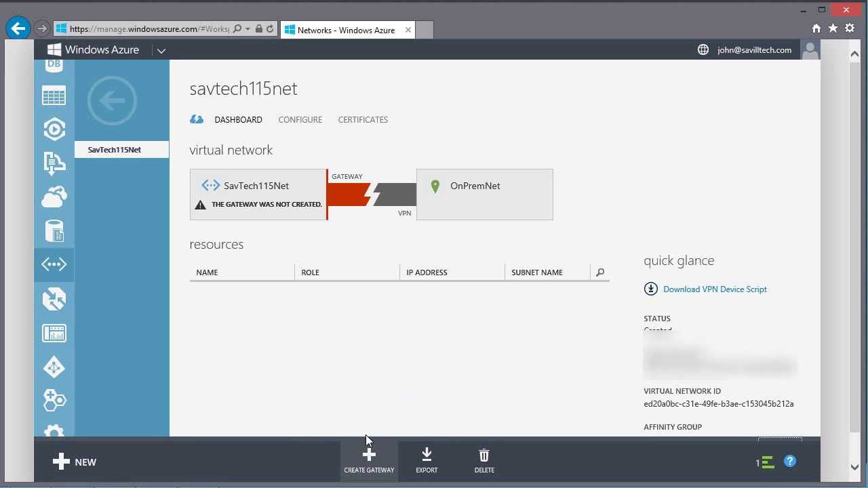Open the Cloud Services sidebar icon
Viewport: 868px width, 488px height.
[x=54, y=197]
